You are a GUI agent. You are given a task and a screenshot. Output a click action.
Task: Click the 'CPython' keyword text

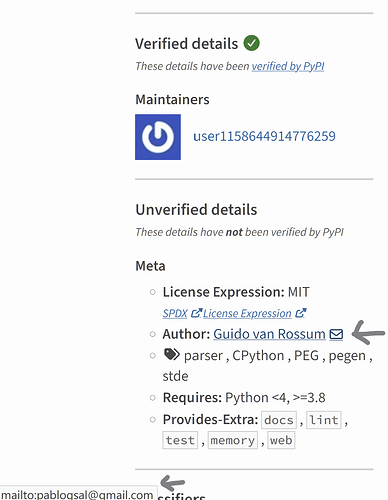point(258,356)
